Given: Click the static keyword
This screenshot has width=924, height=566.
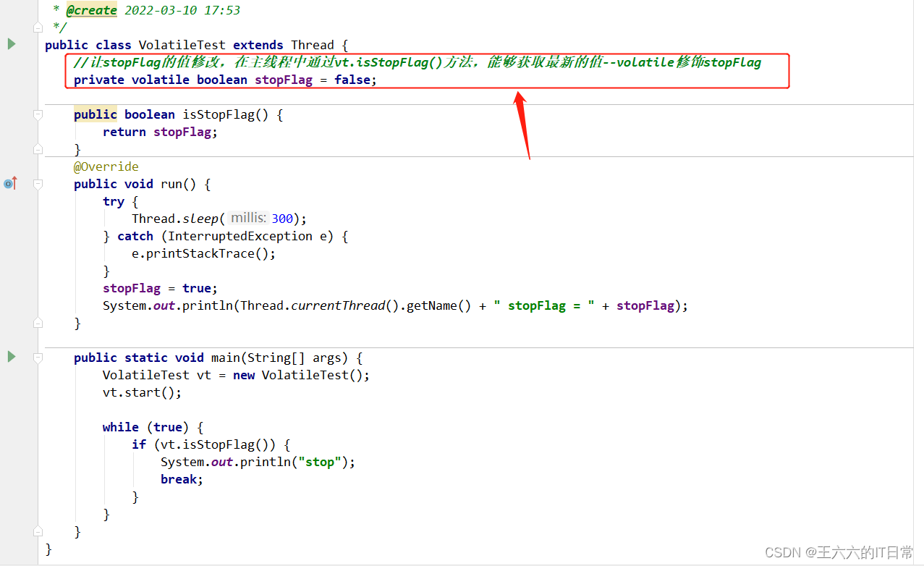Looking at the screenshot, I should pyautogui.click(x=146, y=358).
